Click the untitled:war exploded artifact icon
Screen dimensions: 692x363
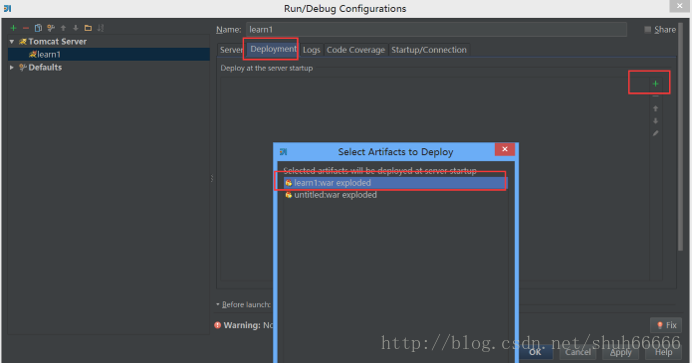point(288,195)
